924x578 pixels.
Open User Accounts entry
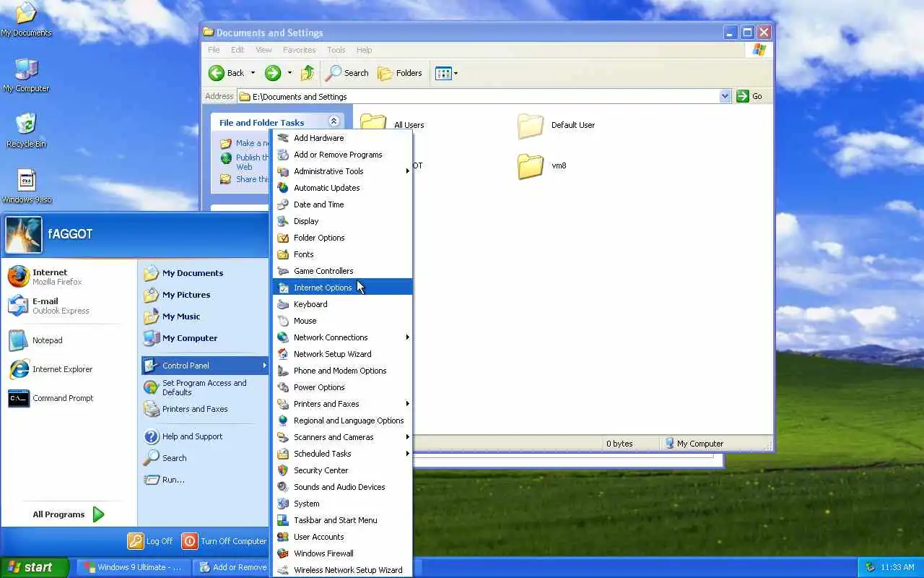coord(343,537)
